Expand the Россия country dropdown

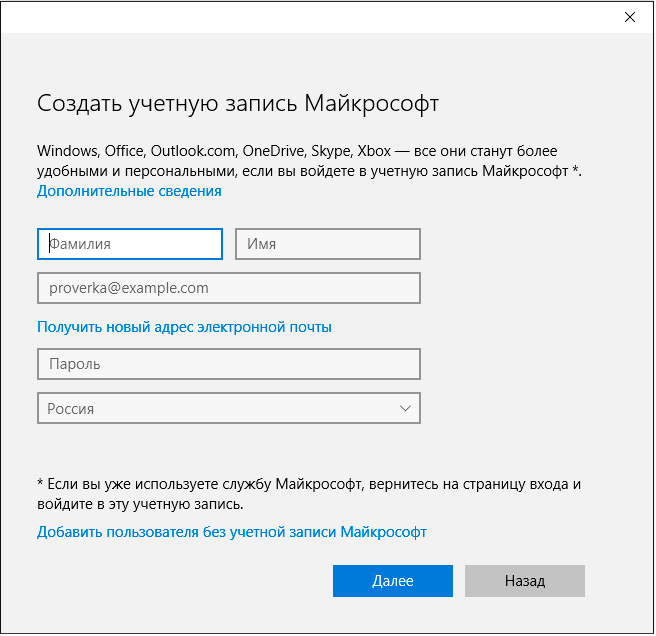pos(229,408)
